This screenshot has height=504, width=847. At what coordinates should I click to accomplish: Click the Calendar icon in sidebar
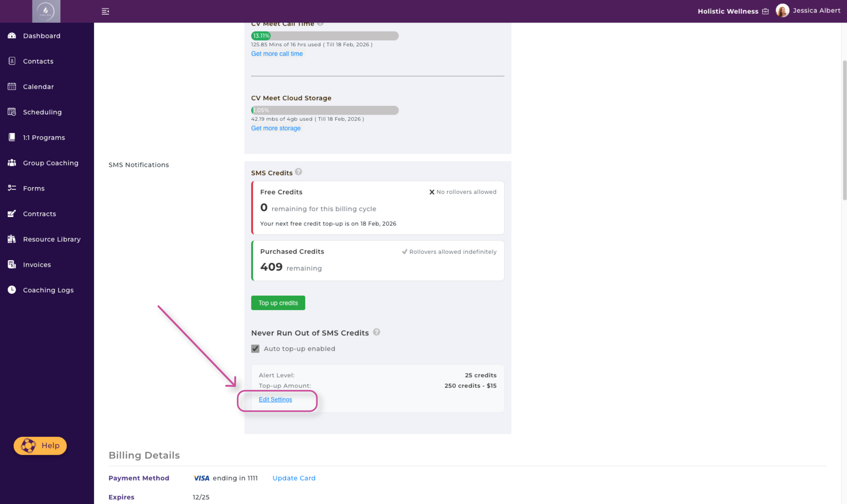point(12,87)
